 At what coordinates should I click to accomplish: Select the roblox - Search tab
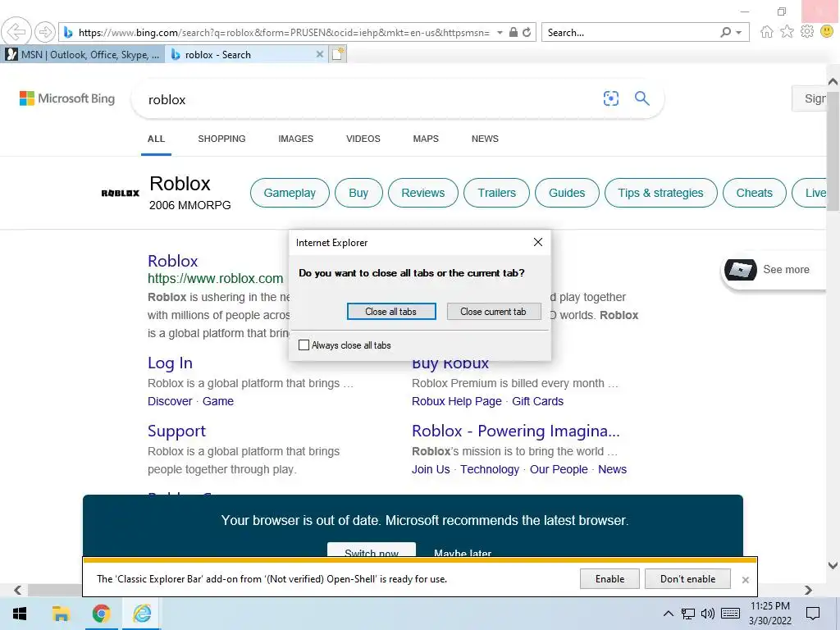[242, 55]
